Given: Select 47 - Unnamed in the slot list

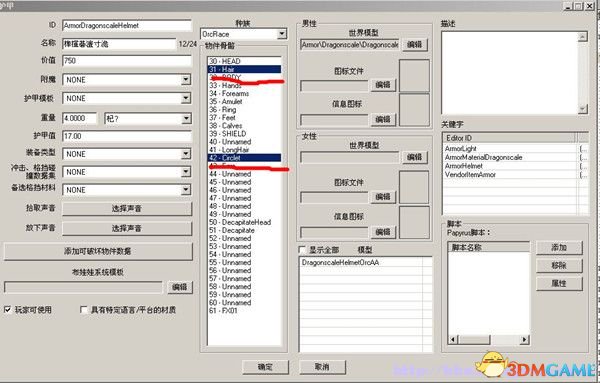Looking at the screenshot, I should (x=245, y=198).
